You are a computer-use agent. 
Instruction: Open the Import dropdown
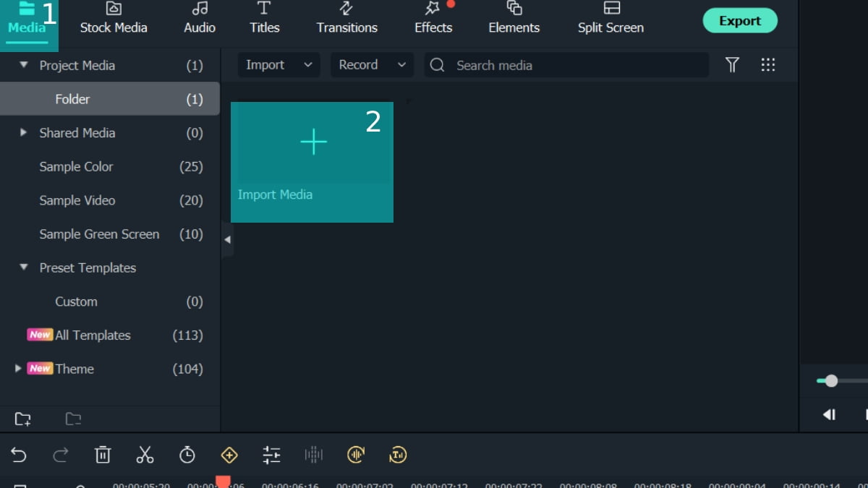278,65
